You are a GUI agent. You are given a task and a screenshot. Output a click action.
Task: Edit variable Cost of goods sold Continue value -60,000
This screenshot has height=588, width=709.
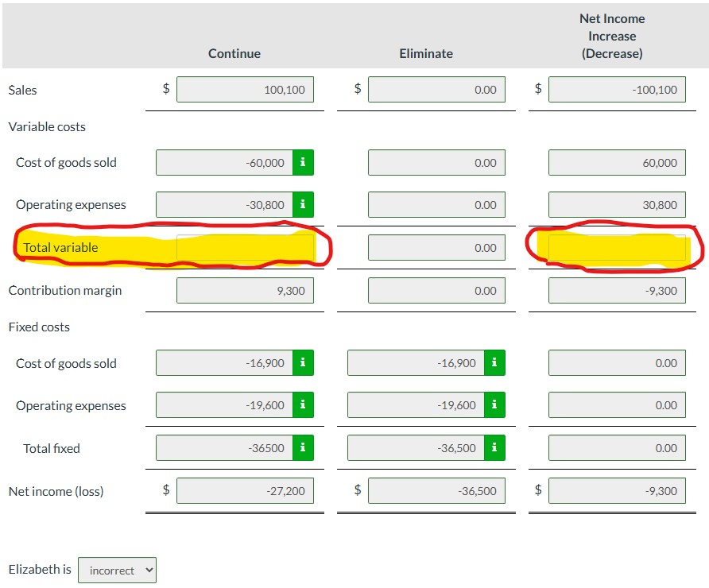(x=224, y=162)
